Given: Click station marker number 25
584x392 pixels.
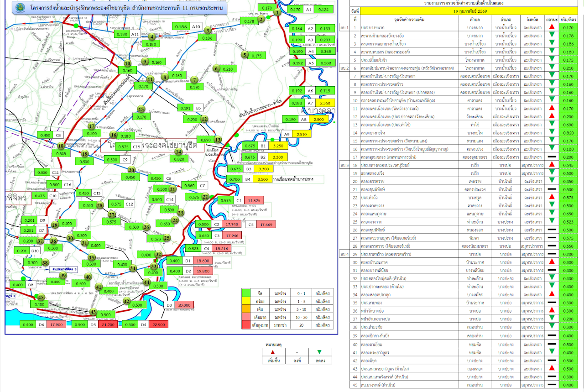Looking at the screenshot, I should click(167, 237).
